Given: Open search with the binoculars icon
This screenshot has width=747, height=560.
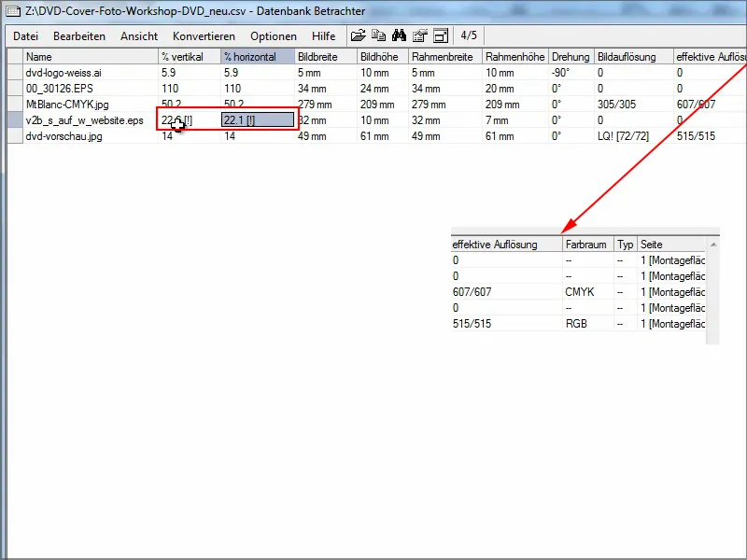Looking at the screenshot, I should point(400,35).
